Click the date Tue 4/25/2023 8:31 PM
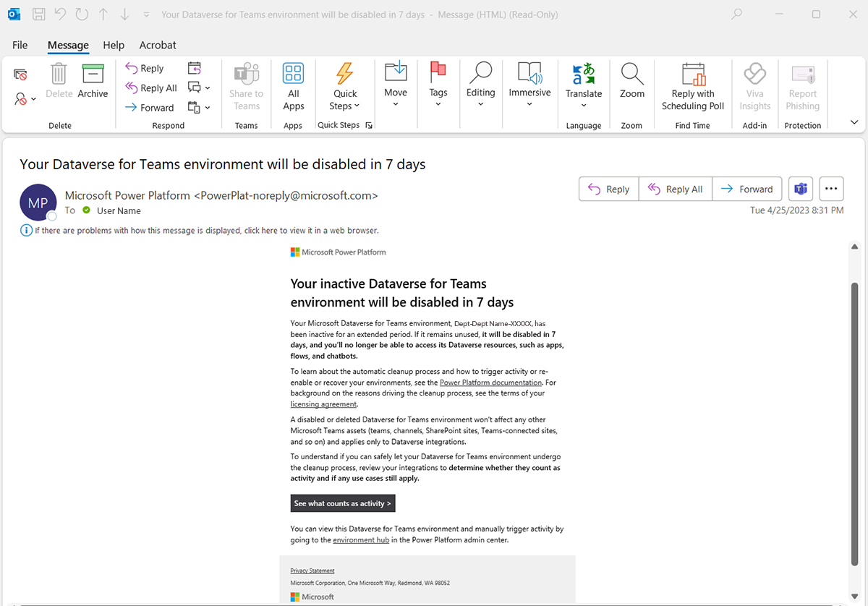The width and height of the screenshot is (868, 606). [796, 210]
